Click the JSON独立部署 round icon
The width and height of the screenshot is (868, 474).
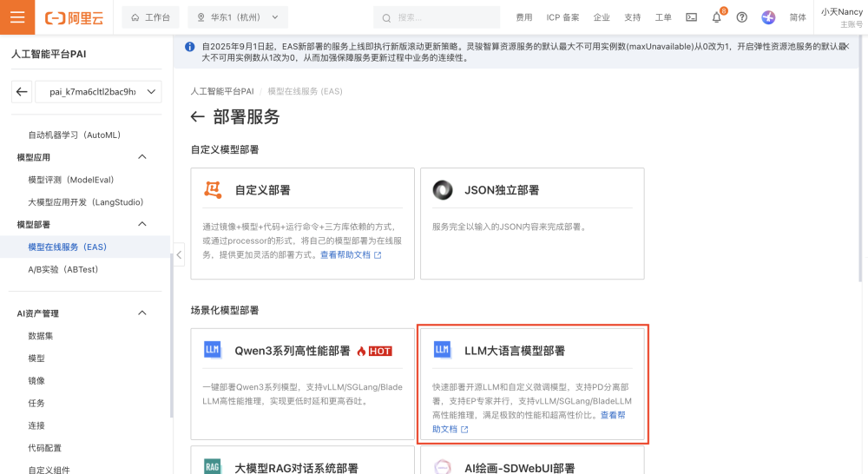click(x=443, y=190)
